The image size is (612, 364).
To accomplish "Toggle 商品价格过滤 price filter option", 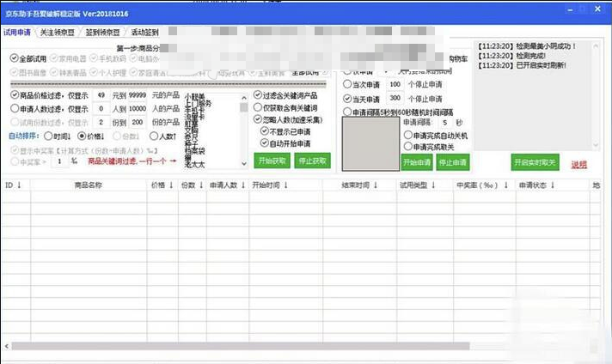I will point(49,95).
